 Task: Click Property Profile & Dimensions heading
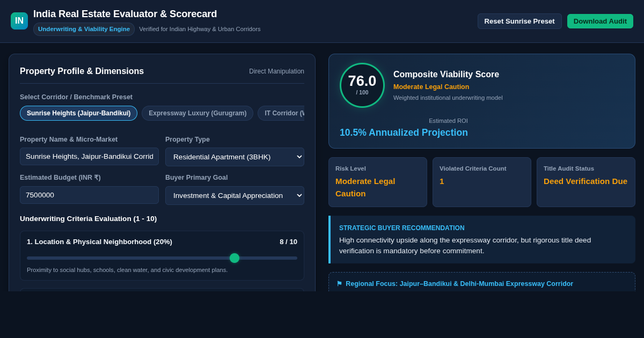(82, 71)
